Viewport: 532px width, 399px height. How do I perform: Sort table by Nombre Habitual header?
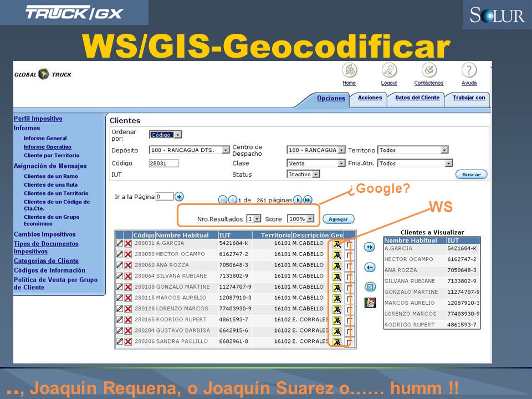[x=182, y=235]
